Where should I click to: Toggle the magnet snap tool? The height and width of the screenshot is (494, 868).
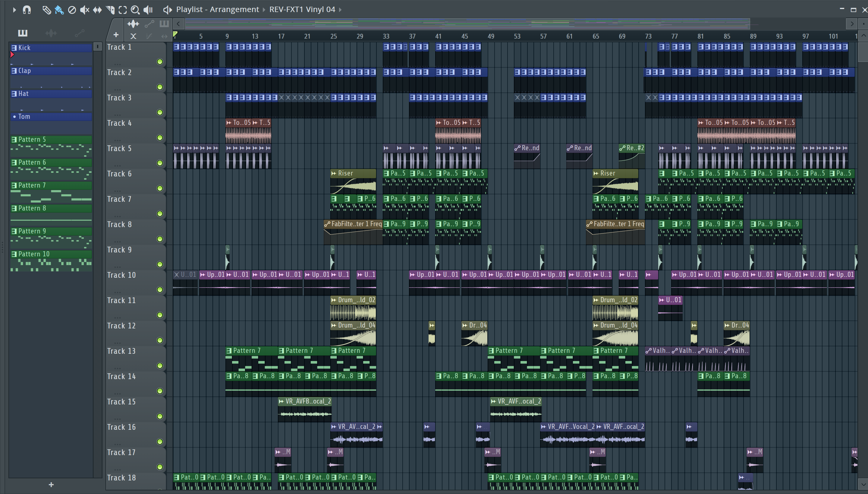(27, 10)
